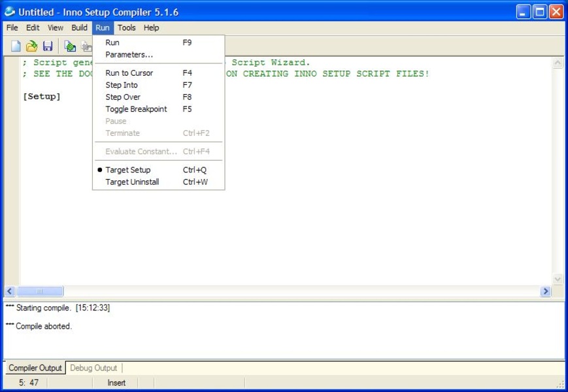568x392 pixels.
Task: Click the Compile toolbar icon
Action: (x=70, y=46)
